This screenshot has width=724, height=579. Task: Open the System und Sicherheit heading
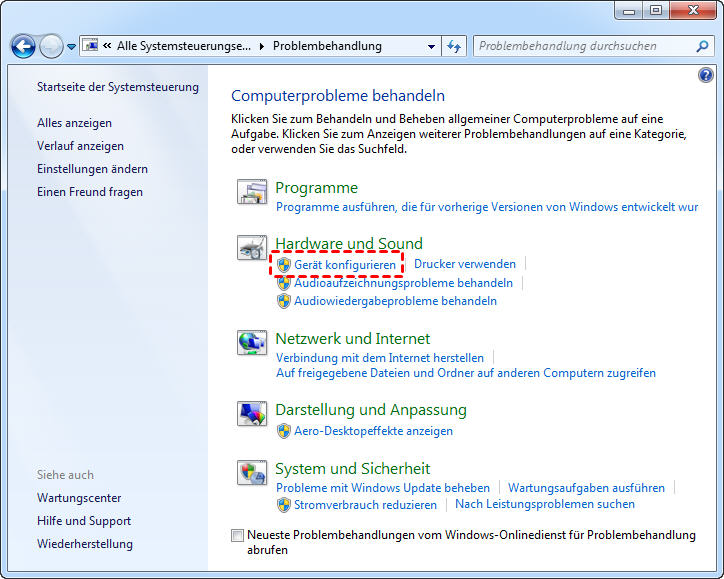click(x=352, y=469)
